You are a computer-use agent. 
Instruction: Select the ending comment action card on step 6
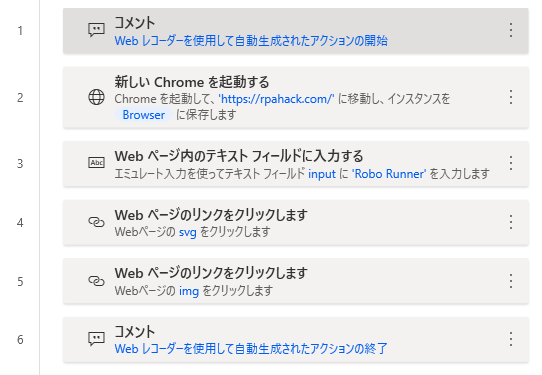click(296, 340)
